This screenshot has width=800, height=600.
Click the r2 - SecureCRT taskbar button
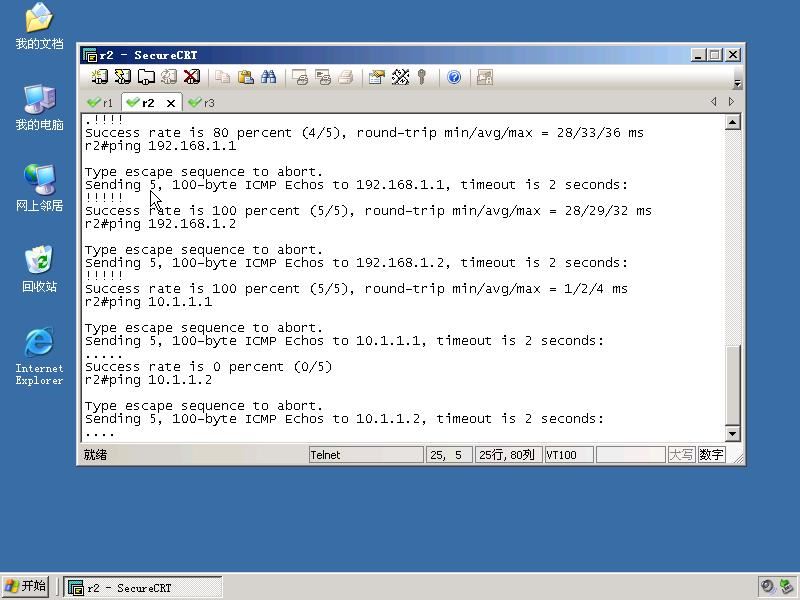coord(143,587)
